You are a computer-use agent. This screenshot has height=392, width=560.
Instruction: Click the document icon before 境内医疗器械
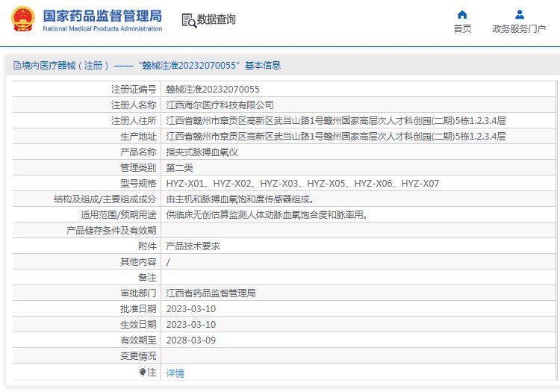16,66
